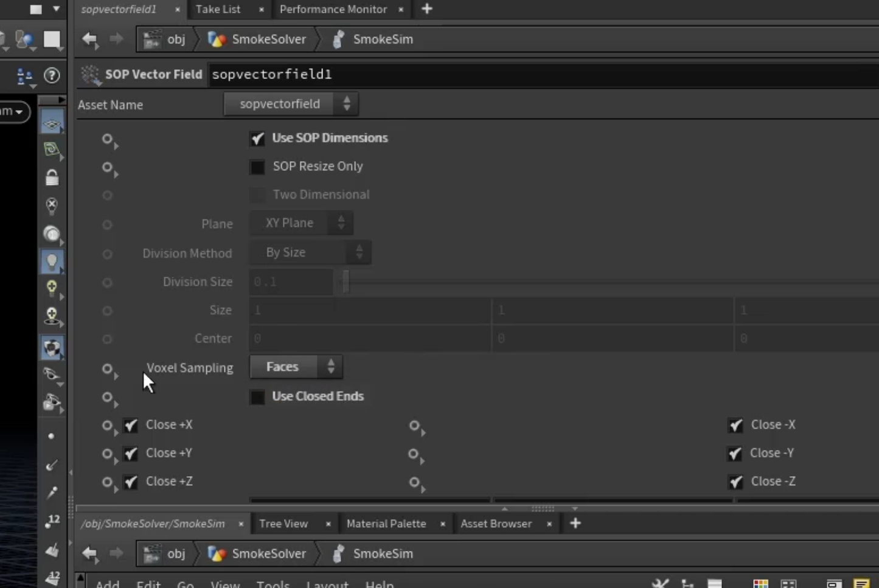
Task: Click the SmokeSolver path icon in network pane
Action: 217,553
